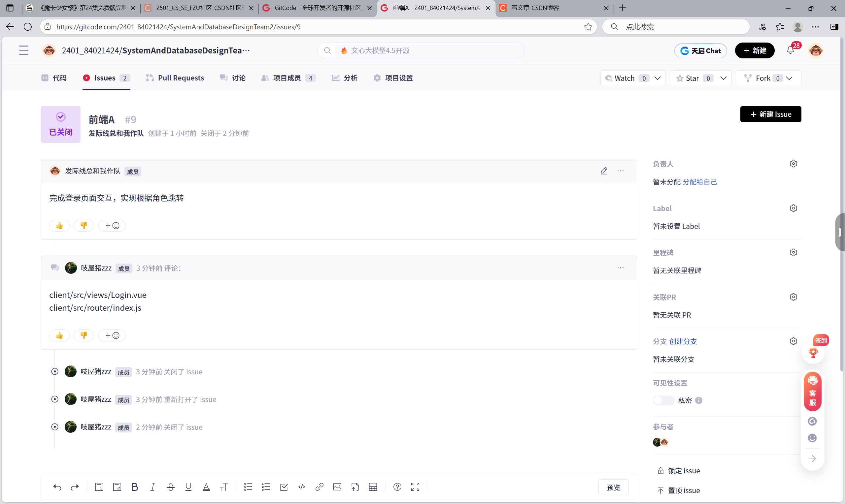
Task: Click 锁定 issue
Action: (x=679, y=471)
